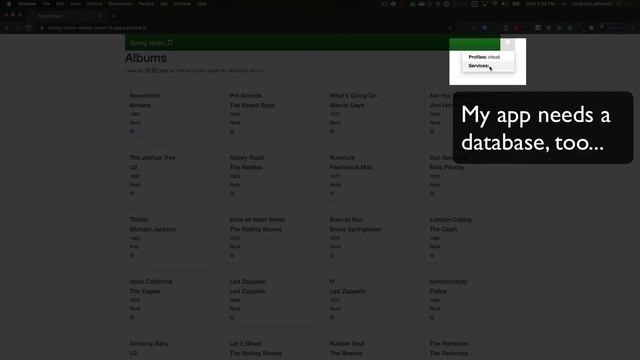Open the options icon under Born to Run

pos(332,256)
